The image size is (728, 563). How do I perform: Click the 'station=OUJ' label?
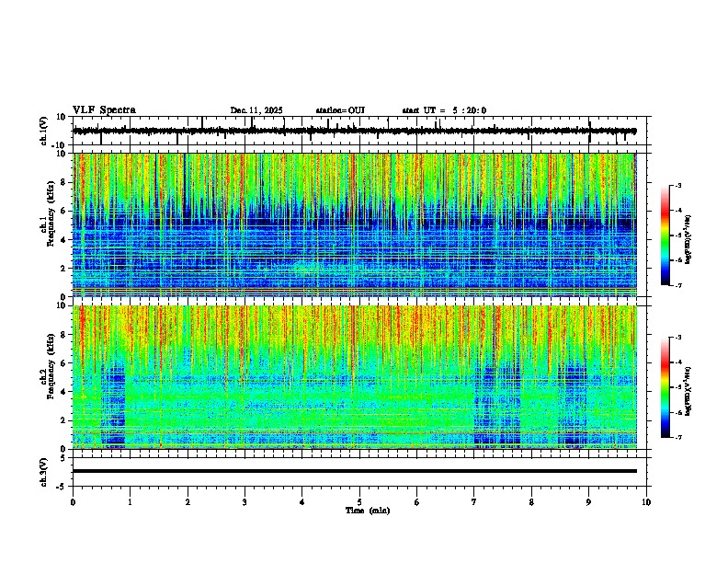pyautogui.click(x=340, y=110)
